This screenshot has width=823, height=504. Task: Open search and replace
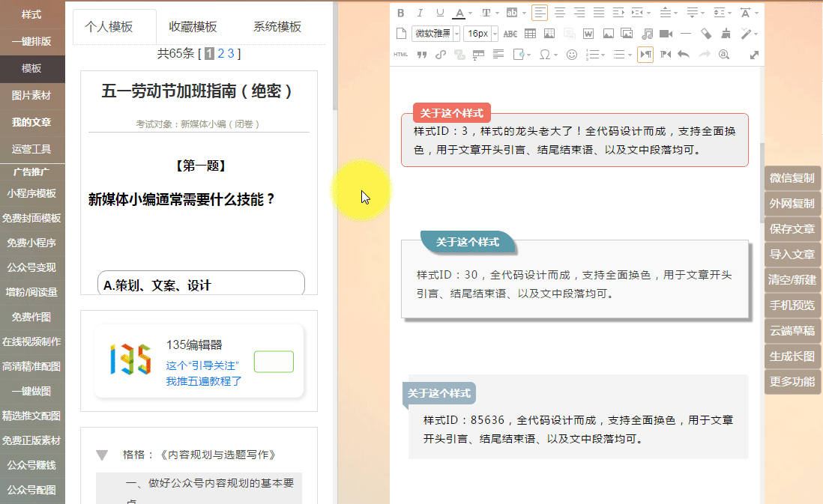pos(724,55)
